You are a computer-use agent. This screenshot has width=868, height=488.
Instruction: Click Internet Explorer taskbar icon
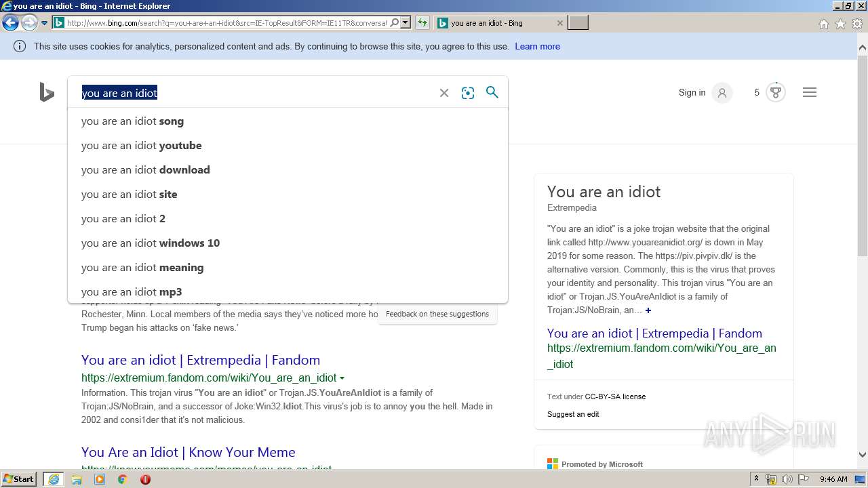54,479
